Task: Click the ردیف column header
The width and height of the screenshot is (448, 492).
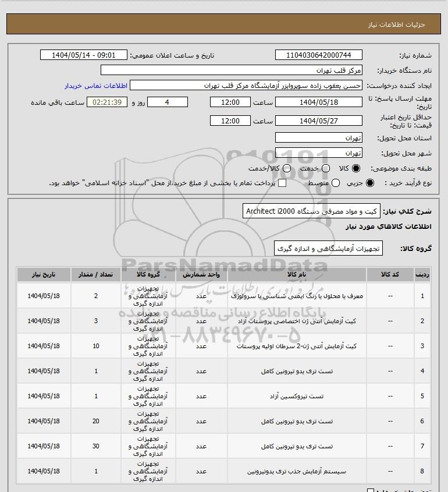Action: click(422, 275)
